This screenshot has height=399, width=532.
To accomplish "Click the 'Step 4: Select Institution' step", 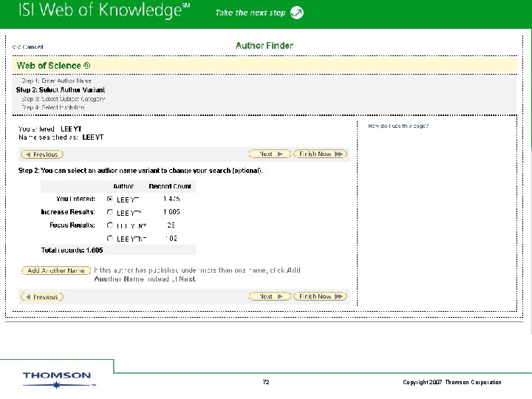I will pyautogui.click(x=53, y=108).
